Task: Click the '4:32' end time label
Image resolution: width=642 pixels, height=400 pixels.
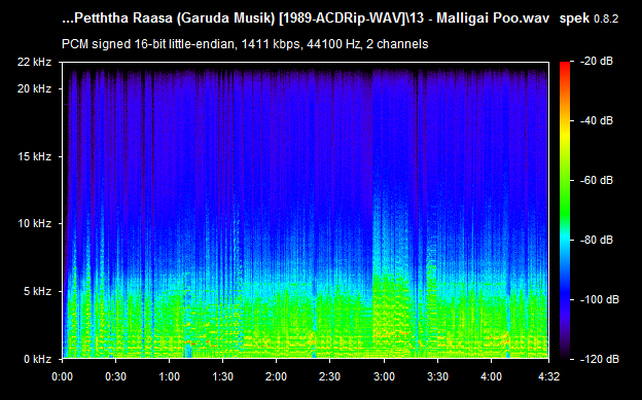Action: [x=549, y=376]
